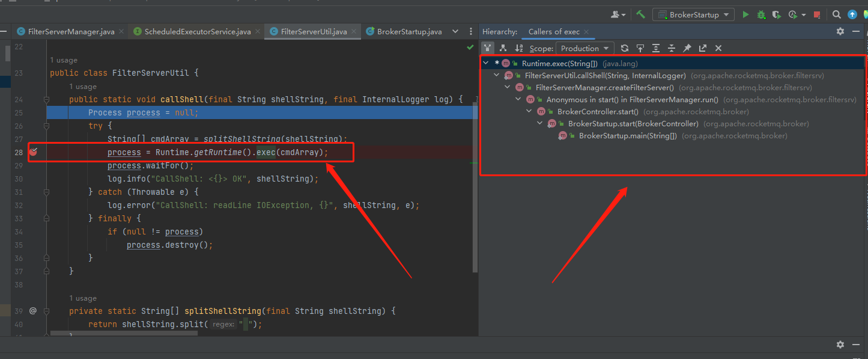Viewport: 868px width, 359px height.
Task: Click the override gutter icon on line 39
Action: [33, 311]
